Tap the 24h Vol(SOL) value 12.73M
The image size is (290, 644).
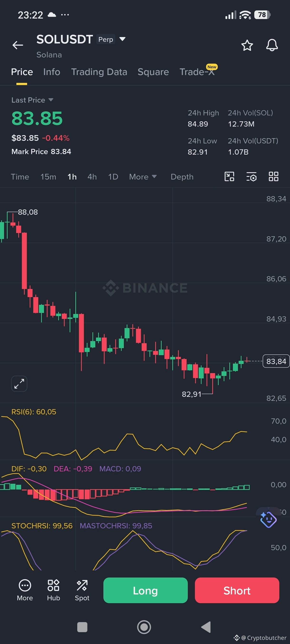(241, 124)
